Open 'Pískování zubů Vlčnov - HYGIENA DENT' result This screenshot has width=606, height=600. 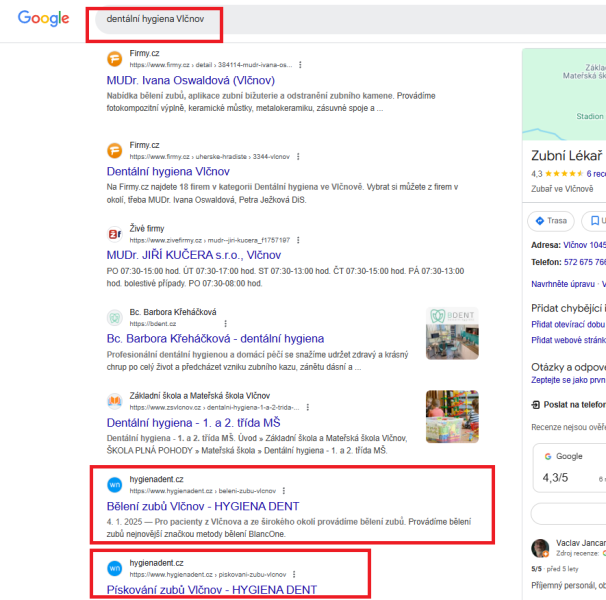tap(212, 590)
